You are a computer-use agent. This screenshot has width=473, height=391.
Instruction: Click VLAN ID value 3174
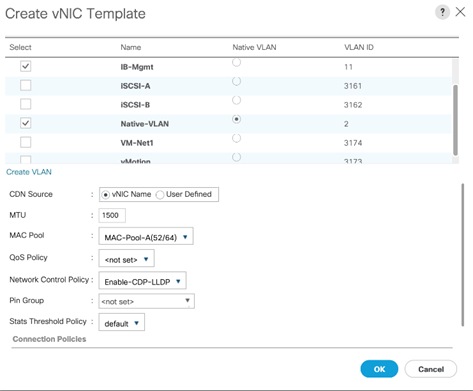coord(353,143)
